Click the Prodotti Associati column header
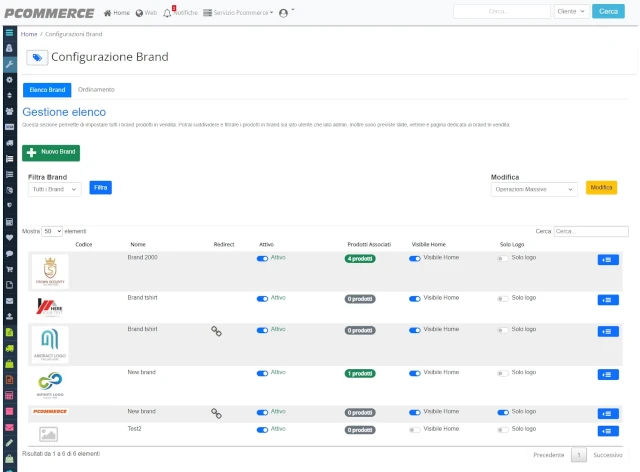Image resolution: width=640 pixels, height=472 pixels. pyautogui.click(x=369, y=245)
